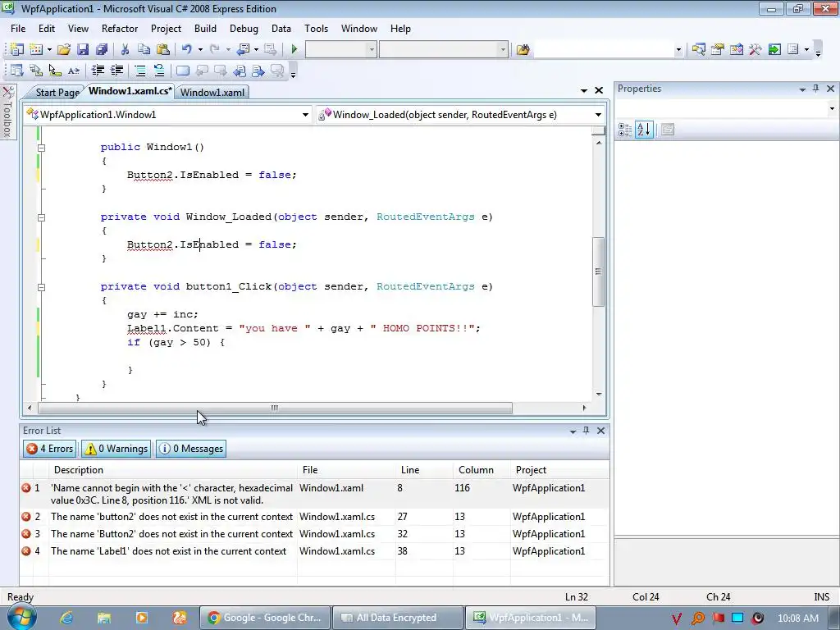Switch Properties to Categorized view
Screen dimensions: 840x630
624,129
